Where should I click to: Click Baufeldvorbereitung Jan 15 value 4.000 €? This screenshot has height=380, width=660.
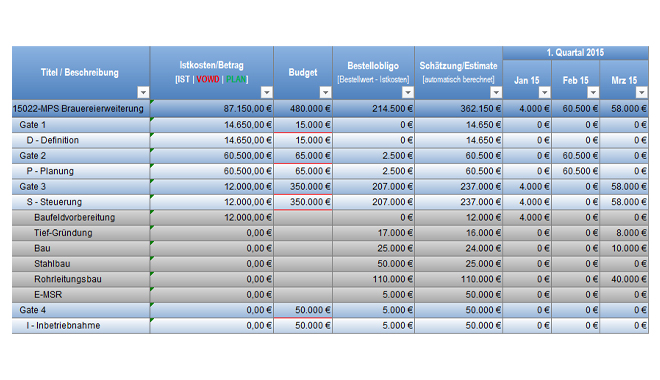(x=527, y=218)
